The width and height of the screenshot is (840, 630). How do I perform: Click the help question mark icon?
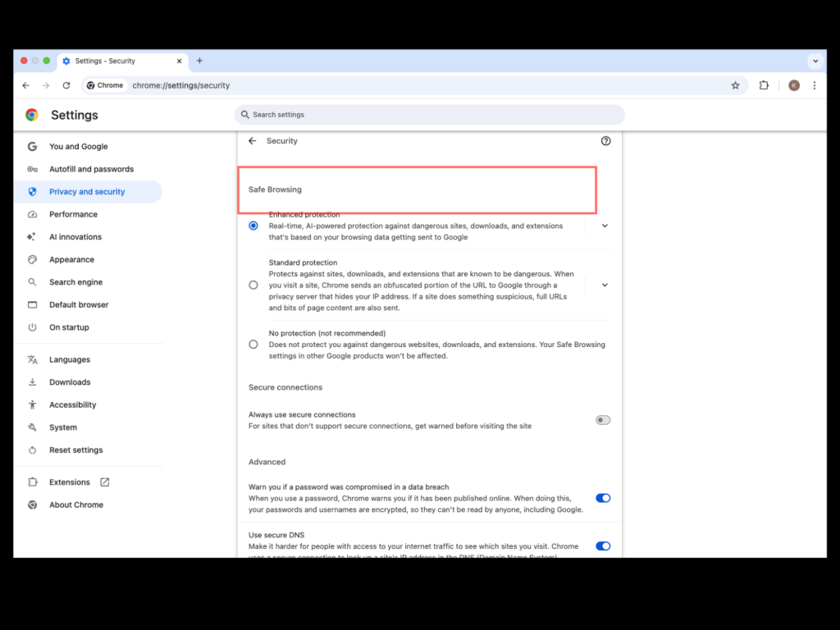[605, 141]
